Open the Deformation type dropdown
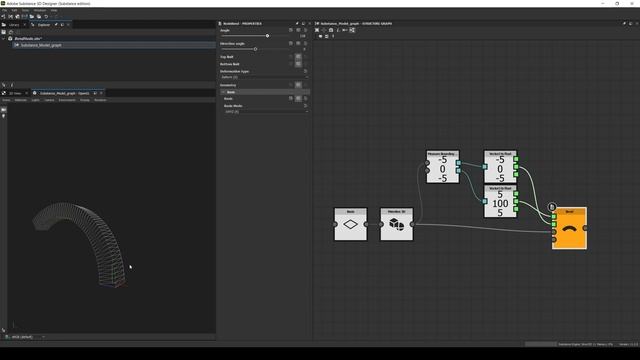Image resolution: width=640 pixels, height=360 pixels. pos(264,77)
